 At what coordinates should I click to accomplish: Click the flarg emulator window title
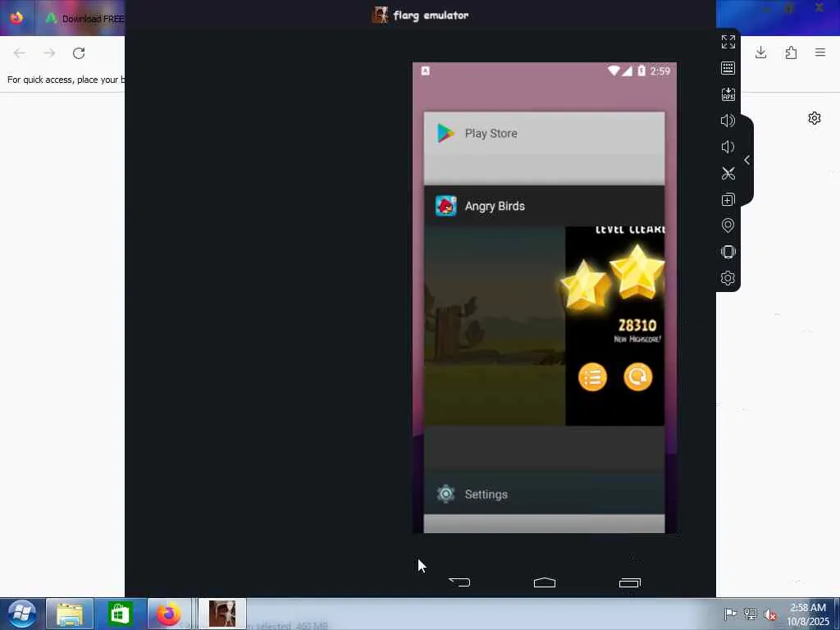tap(431, 16)
